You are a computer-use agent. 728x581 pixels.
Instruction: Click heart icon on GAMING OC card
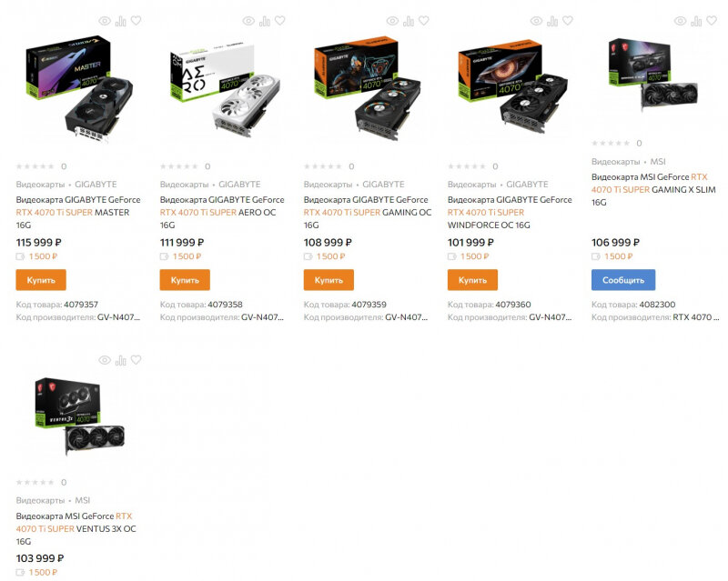pyautogui.click(x=423, y=20)
